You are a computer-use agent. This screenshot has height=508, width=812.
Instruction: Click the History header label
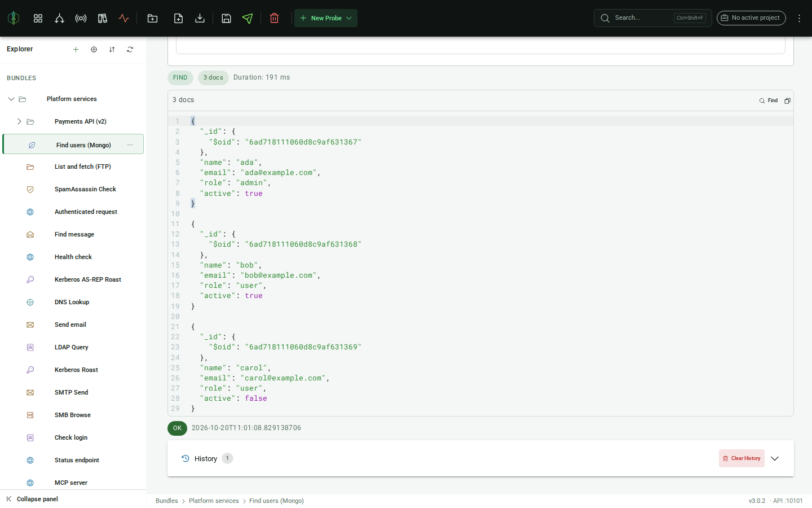click(x=206, y=459)
